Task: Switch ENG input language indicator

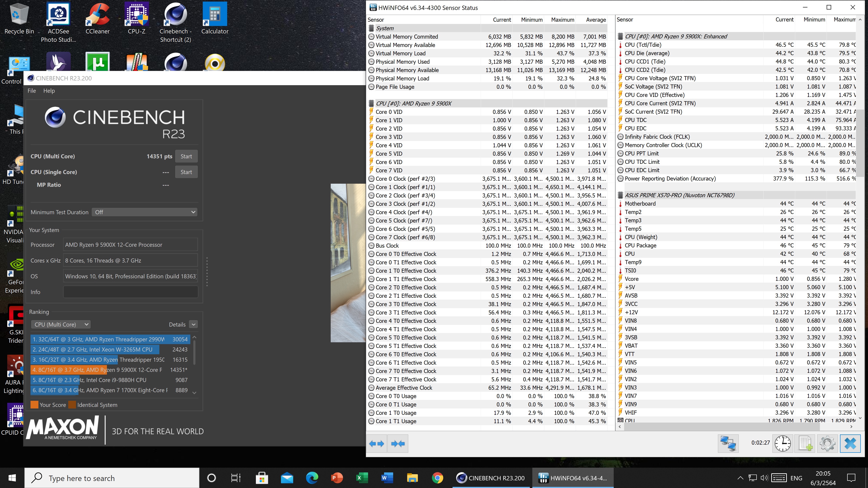Action: pyautogui.click(x=796, y=478)
